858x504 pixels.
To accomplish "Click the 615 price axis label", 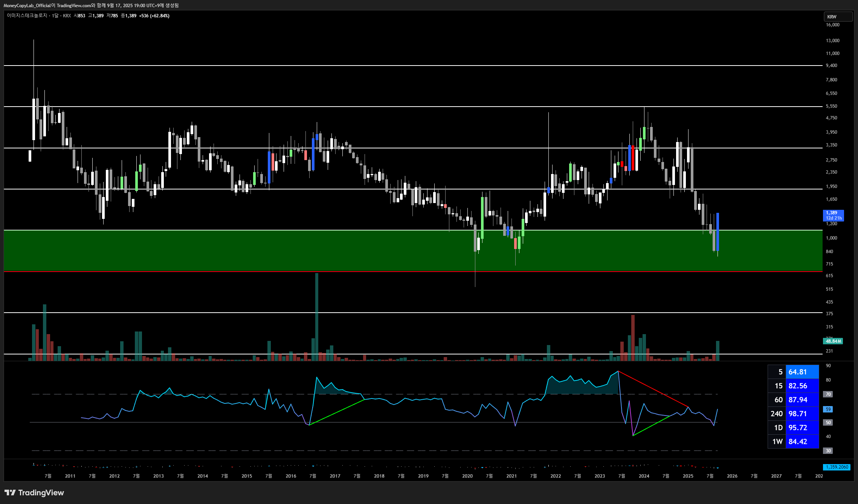I will tap(829, 276).
